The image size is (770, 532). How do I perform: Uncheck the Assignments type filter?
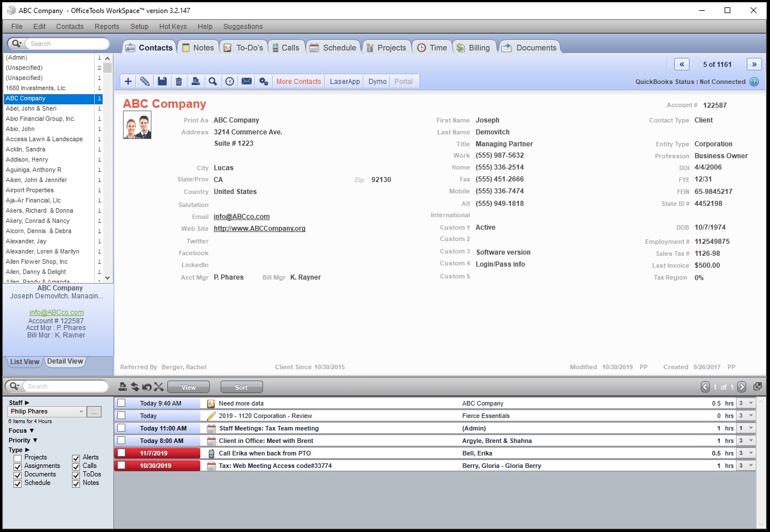18,467
